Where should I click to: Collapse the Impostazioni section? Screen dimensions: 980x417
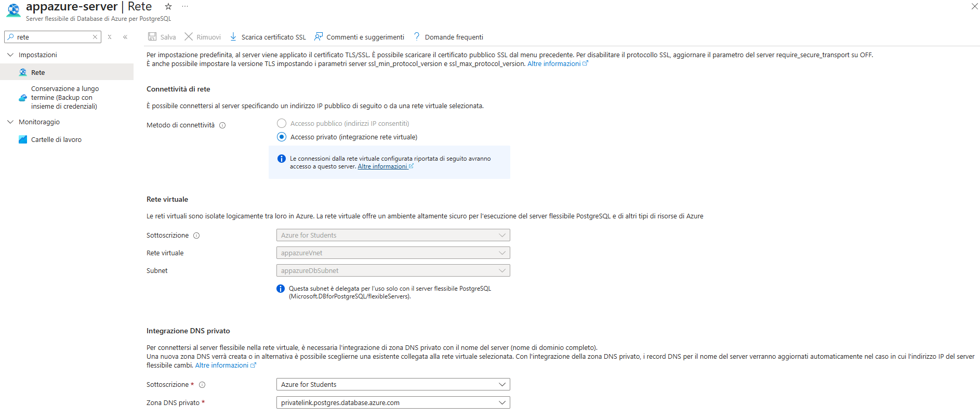click(10, 55)
